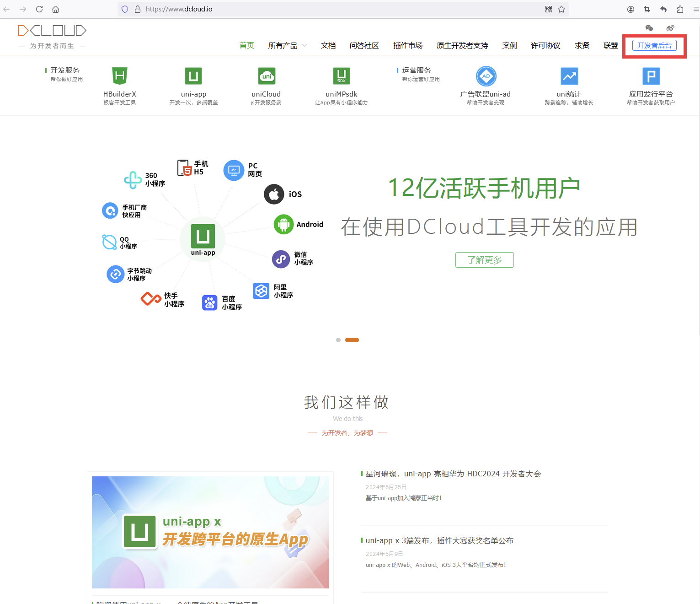The width and height of the screenshot is (700, 604).
Task: Click the 快手小程序 icon
Action: click(x=150, y=299)
